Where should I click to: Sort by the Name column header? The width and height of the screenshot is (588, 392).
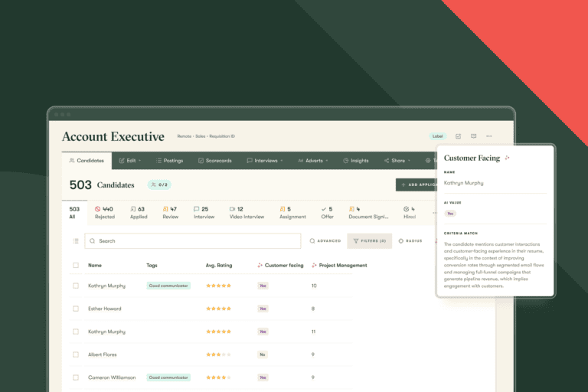pyautogui.click(x=95, y=265)
